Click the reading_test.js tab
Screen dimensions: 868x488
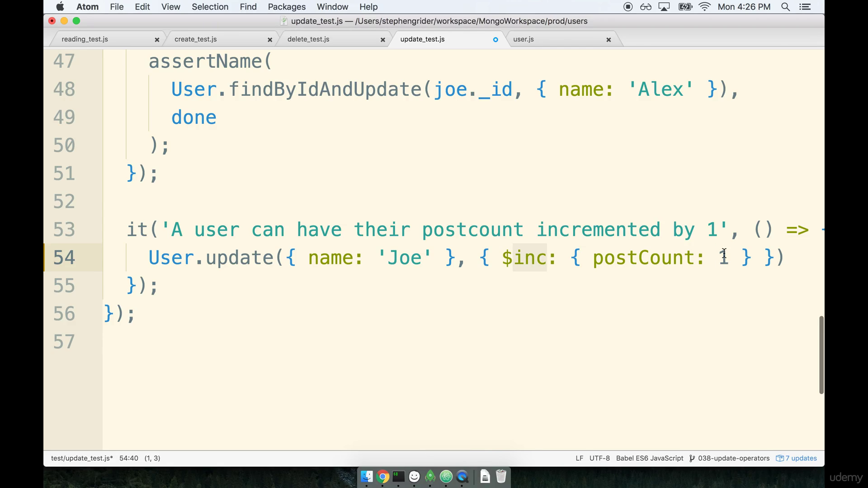point(85,39)
